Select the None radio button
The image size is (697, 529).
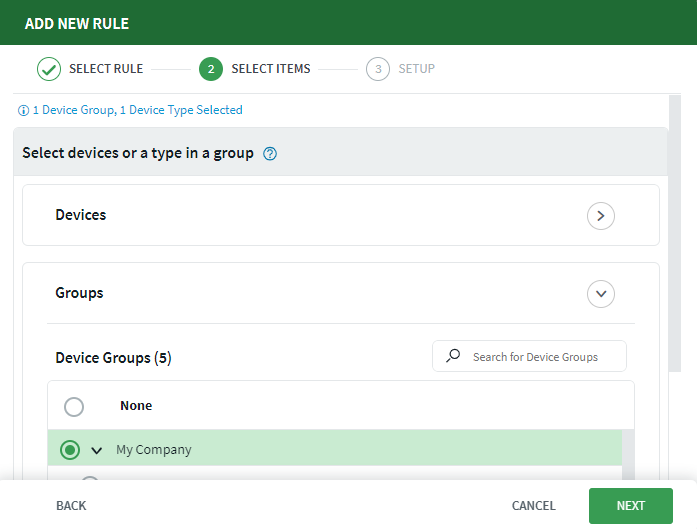coord(74,407)
